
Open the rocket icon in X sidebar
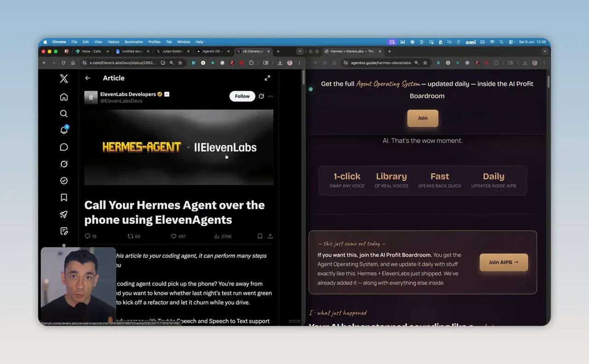[64, 214]
